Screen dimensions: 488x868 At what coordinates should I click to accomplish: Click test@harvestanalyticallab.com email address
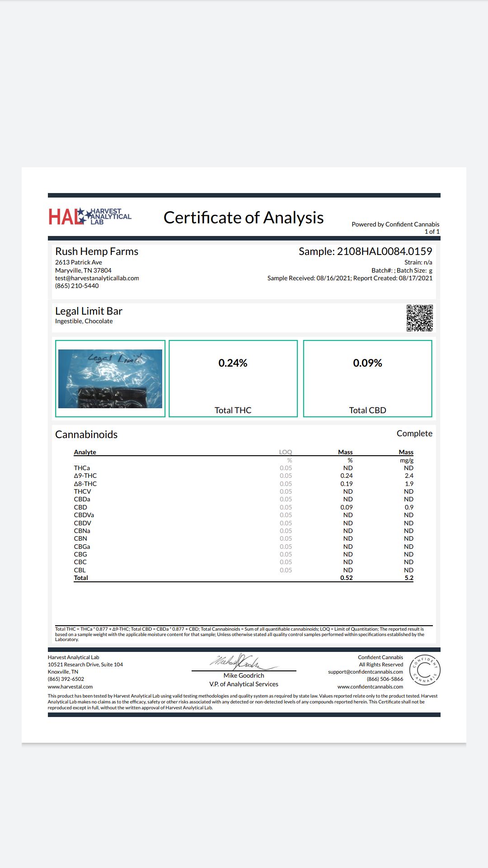pyautogui.click(x=97, y=278)
